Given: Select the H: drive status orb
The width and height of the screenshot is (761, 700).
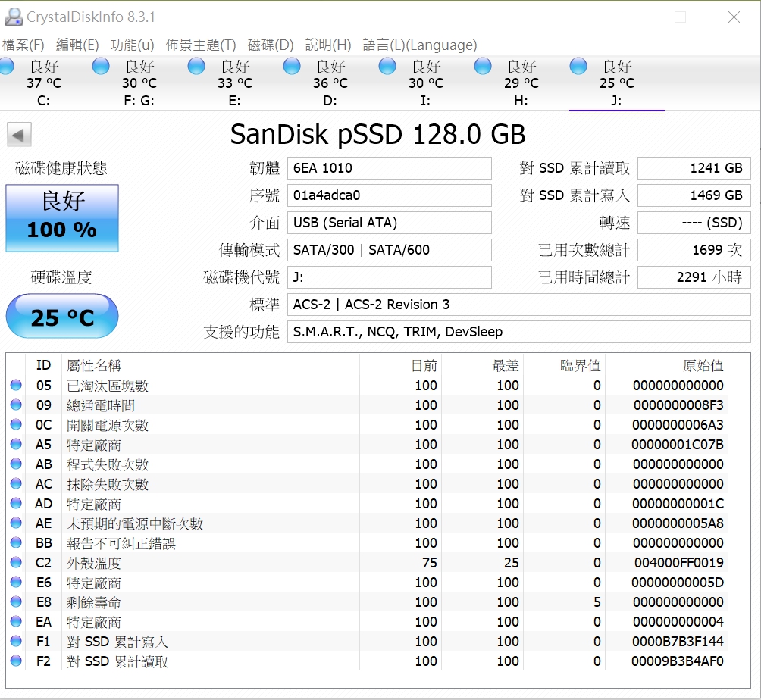Looking at the screenshot, I should (x=483, y=67).
